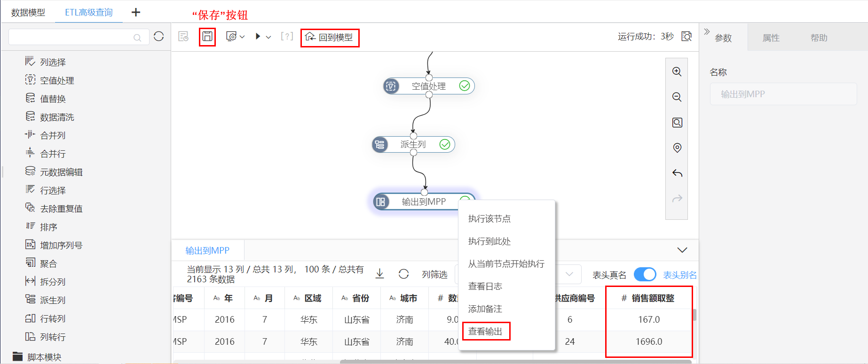
Task: Click the Save icon in toolbar
Action: 207,37
